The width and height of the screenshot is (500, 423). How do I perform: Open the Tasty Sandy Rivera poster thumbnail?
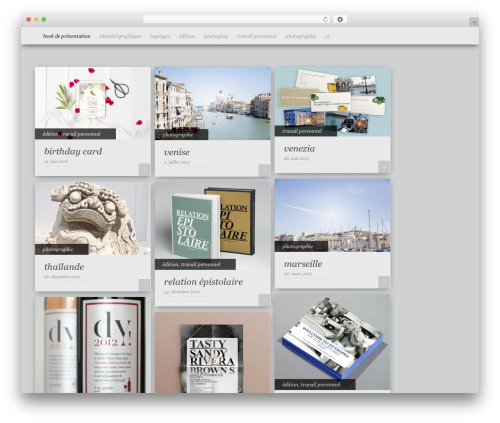point(213,352)
